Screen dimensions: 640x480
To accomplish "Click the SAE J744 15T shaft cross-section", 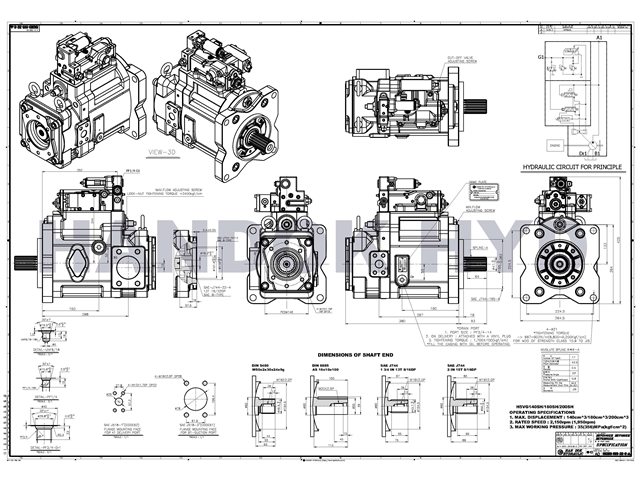I will (468, 408).
